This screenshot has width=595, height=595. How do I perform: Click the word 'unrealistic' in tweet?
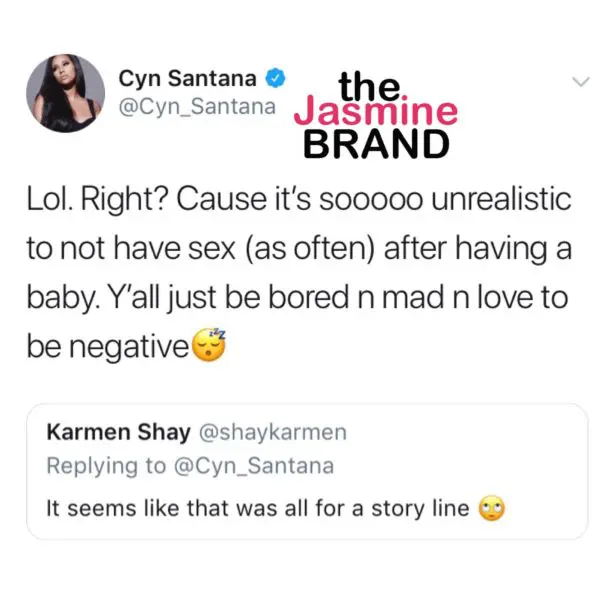pyautogui.click(x=501, y=199)
